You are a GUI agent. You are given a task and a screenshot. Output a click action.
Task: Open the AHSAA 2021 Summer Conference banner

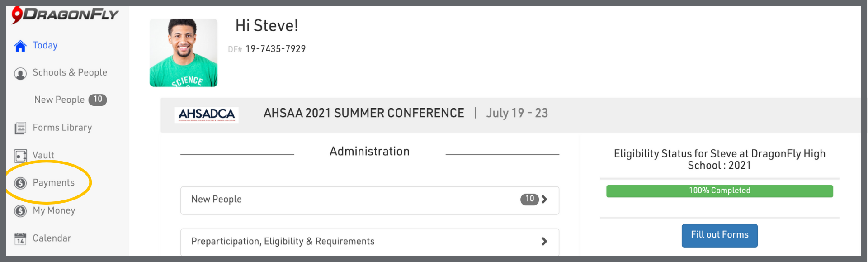coord(363,113)
